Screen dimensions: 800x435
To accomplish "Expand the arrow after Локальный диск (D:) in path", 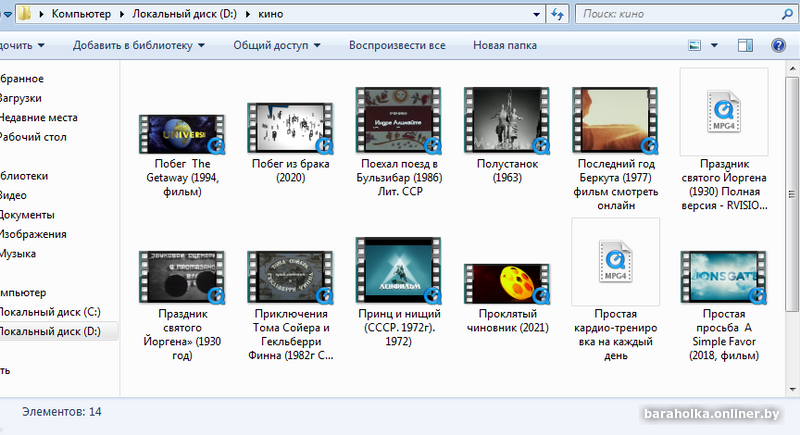I will [x=248, y=14].
